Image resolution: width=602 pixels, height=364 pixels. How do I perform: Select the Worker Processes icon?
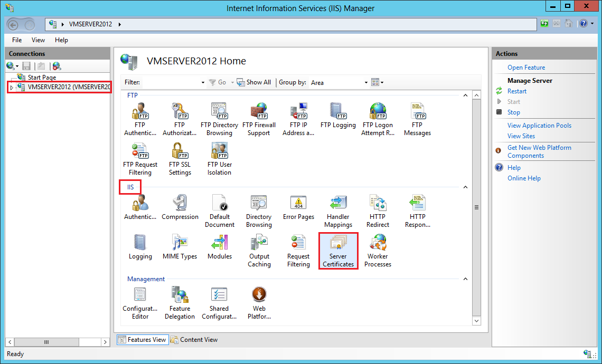pyautogui.click(x=378, y=250)
